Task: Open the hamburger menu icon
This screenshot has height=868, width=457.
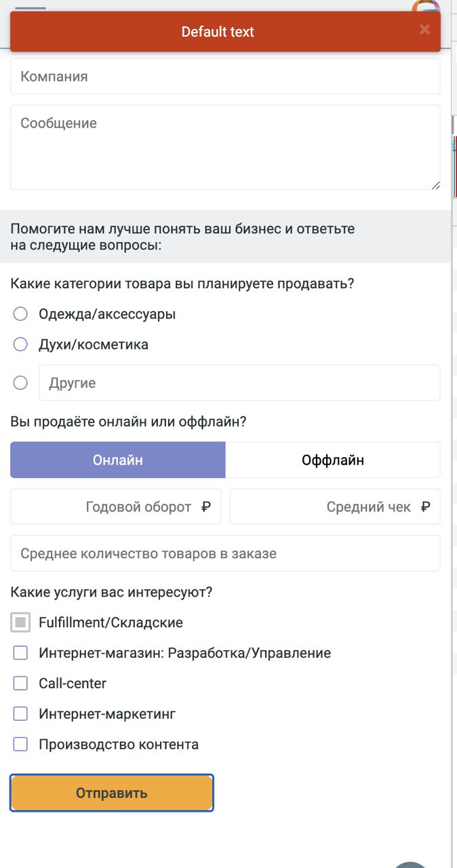Action: pos(31,8)
